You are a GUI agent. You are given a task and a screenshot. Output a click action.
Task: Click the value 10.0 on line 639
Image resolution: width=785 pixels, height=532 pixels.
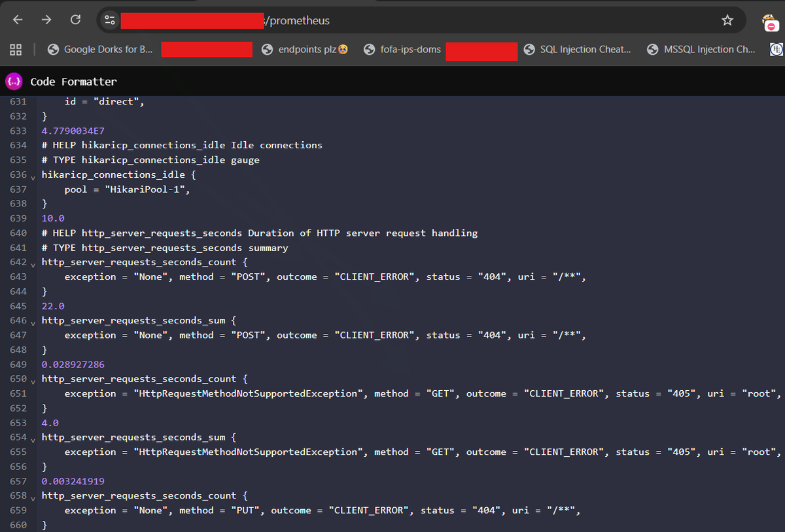(x=53, y=218)
